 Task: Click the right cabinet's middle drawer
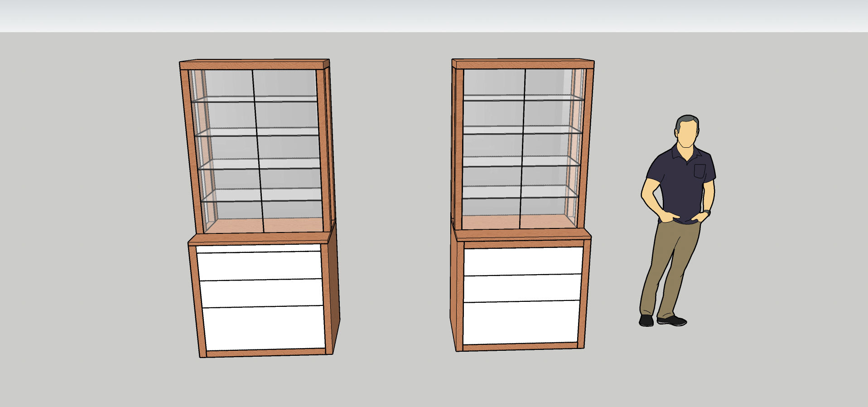click(522, 288)
